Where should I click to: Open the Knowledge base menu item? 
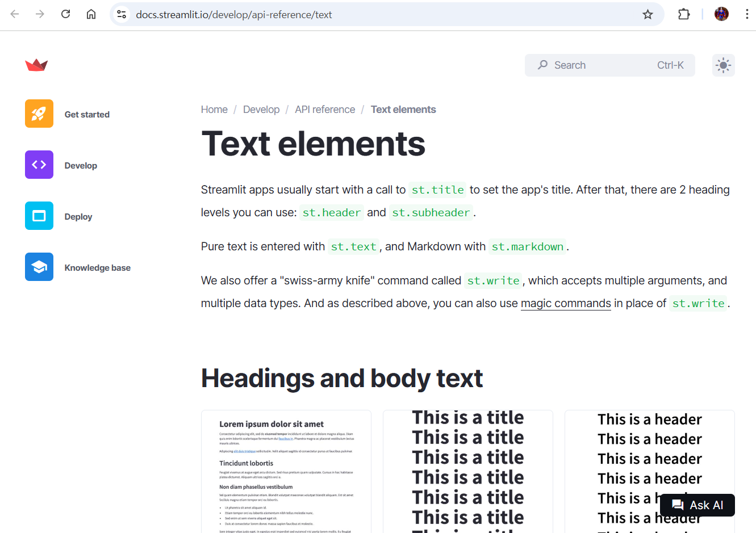click(x=98, y=267)
